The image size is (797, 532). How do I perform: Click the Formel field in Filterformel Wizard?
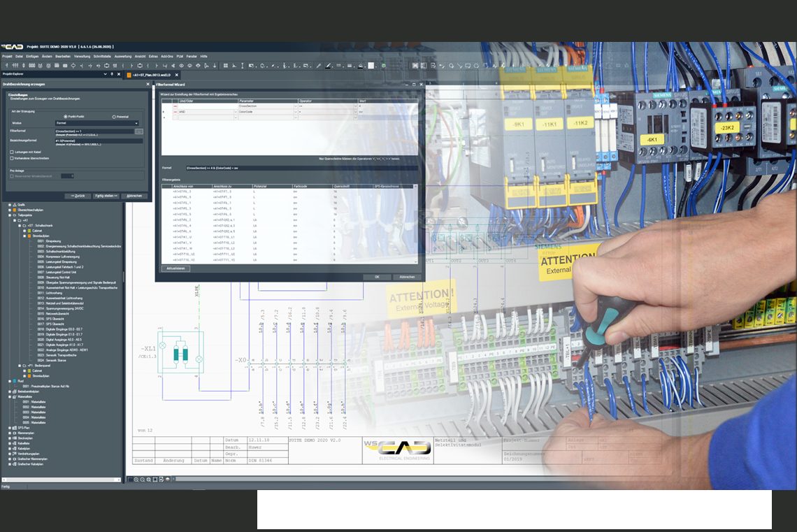point(302,168)
